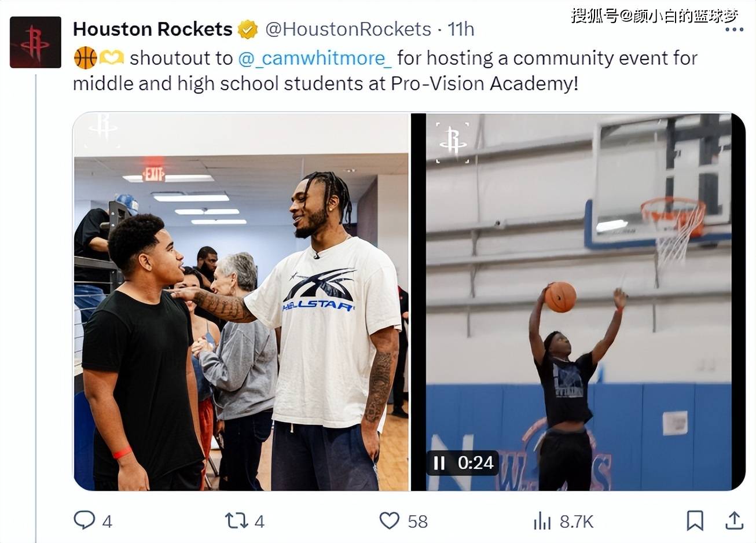Screen dimensions: 756x543
Task: Open the three-dot more options menu
Action: pyautogui.click(x=734, y=29)
